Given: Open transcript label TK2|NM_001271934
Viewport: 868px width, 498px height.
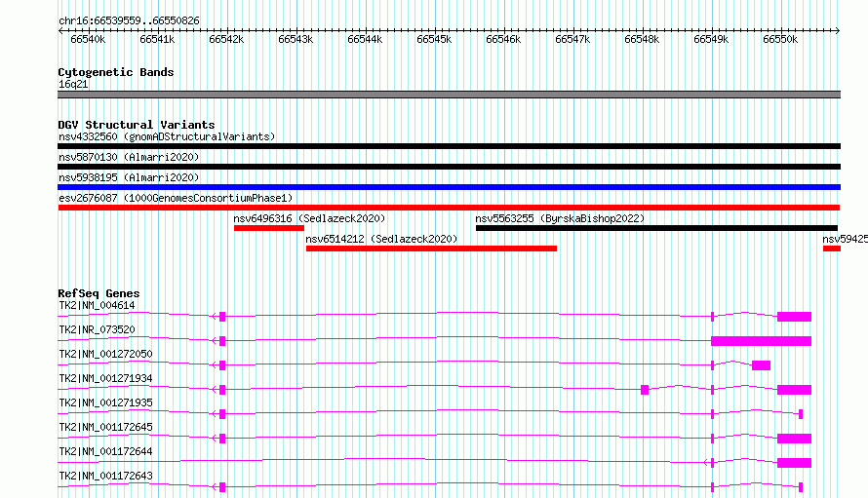Looking at the screenshot, I should click(105, 378).
